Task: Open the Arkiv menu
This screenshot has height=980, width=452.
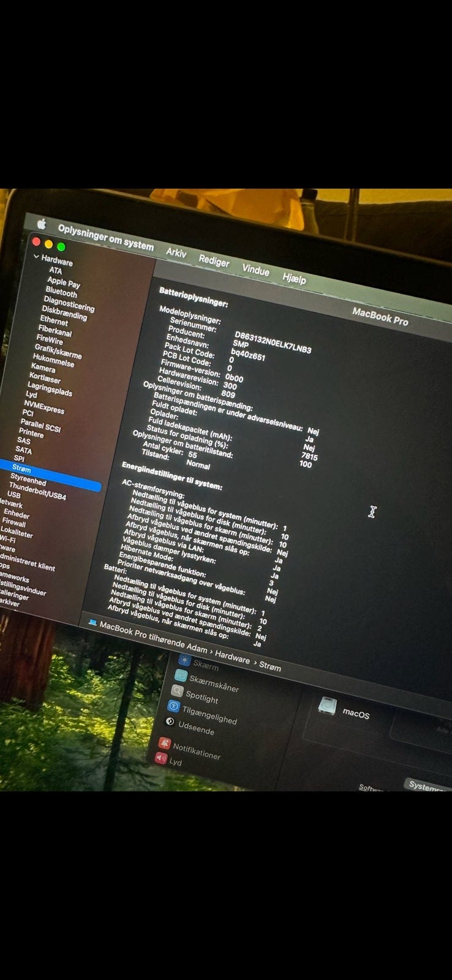Action: (176, 253)
